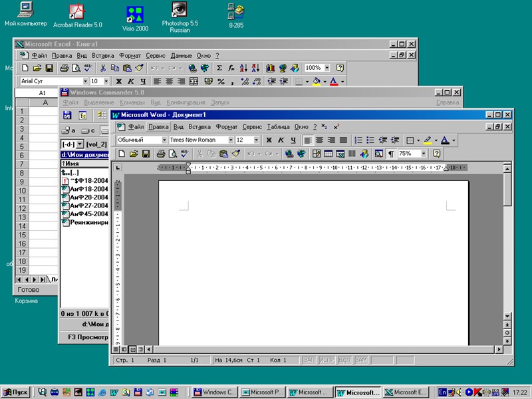The width and height of the screenshot is (532, 399).
Task: Click Percent style icon in Excel
Action: [221, 81]
